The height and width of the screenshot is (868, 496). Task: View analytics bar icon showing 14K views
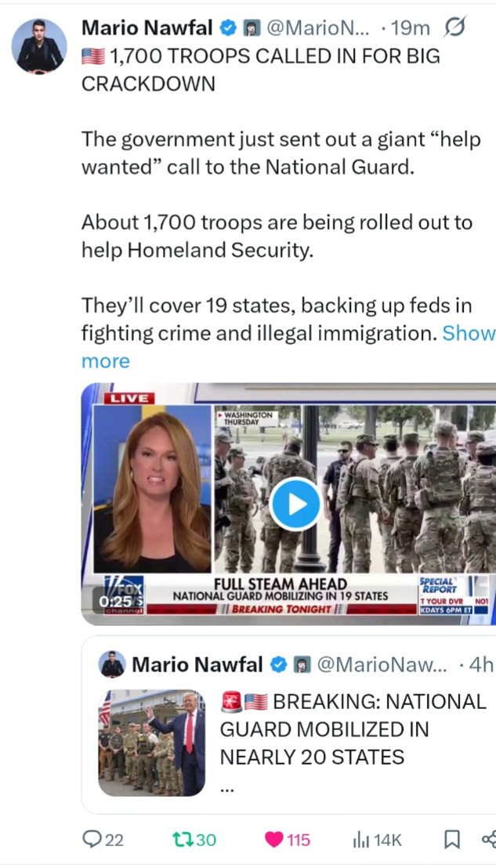click(x=377, y=839)
